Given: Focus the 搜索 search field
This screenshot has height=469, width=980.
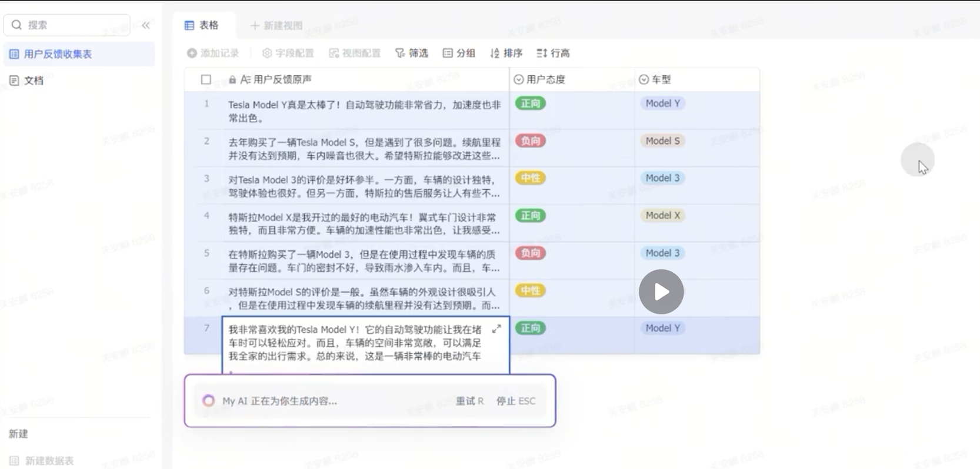Looking at the screenshot, I should point(67,25).
